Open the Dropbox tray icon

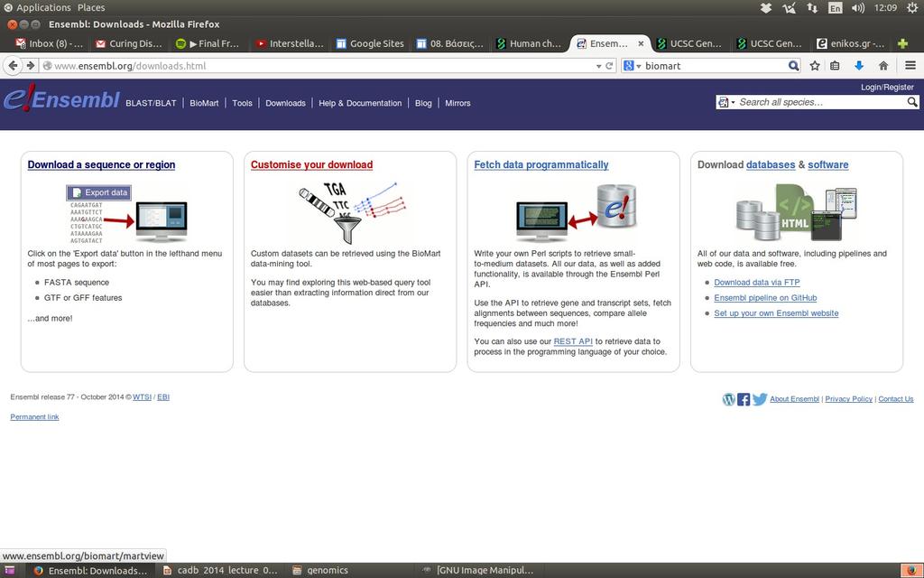tap(765, 7)
